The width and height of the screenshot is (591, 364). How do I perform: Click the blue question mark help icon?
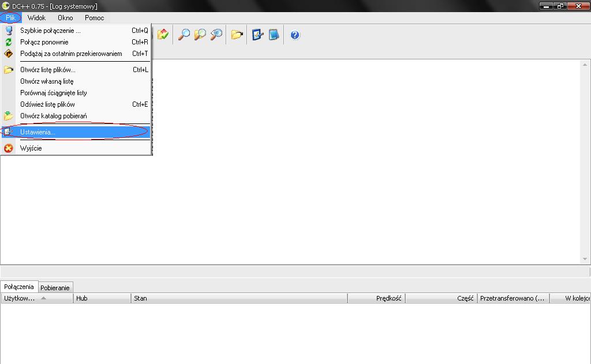[x=295, y=35]
